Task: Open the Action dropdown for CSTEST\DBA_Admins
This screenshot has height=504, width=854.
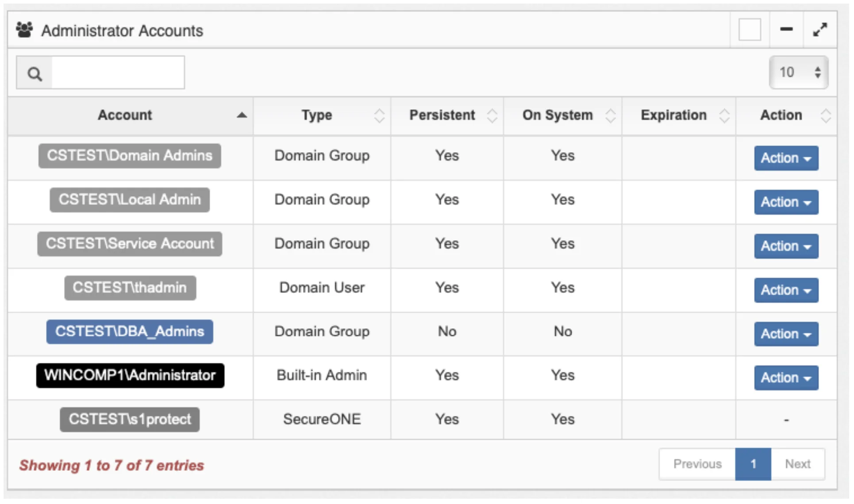Action: click(786, 334)
